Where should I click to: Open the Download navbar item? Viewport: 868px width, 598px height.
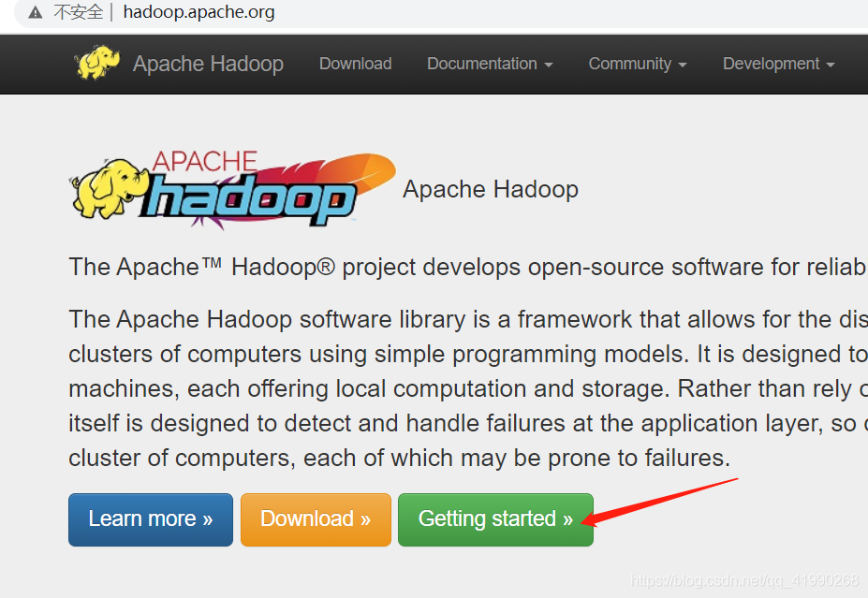356,64
